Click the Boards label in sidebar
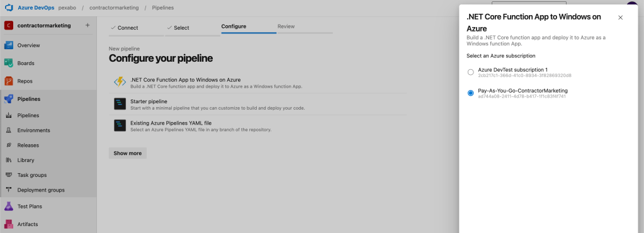 pyautogui.click(x=25, y=63)
